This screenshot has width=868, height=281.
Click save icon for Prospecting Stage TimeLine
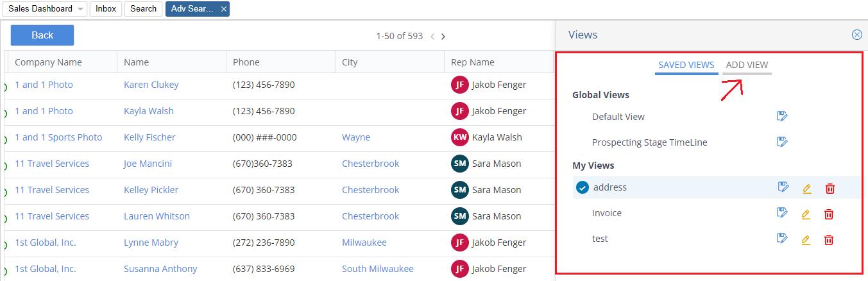tap(781, 142)
